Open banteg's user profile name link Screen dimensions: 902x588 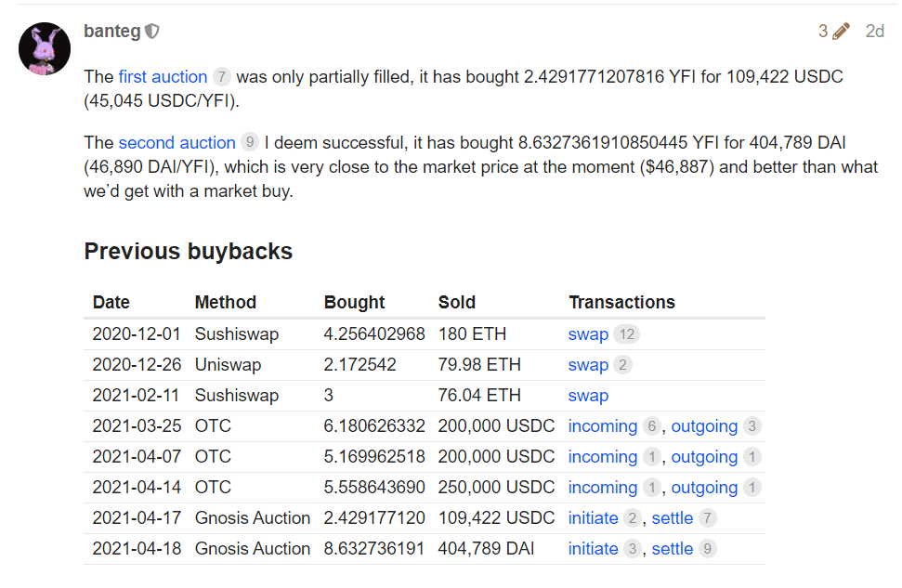pos(111,32)
